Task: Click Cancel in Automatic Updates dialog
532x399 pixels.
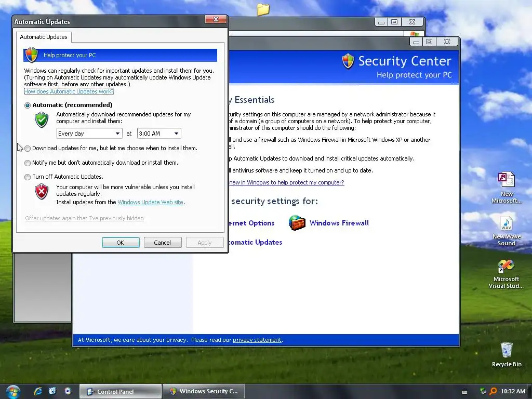Action: 163,243
